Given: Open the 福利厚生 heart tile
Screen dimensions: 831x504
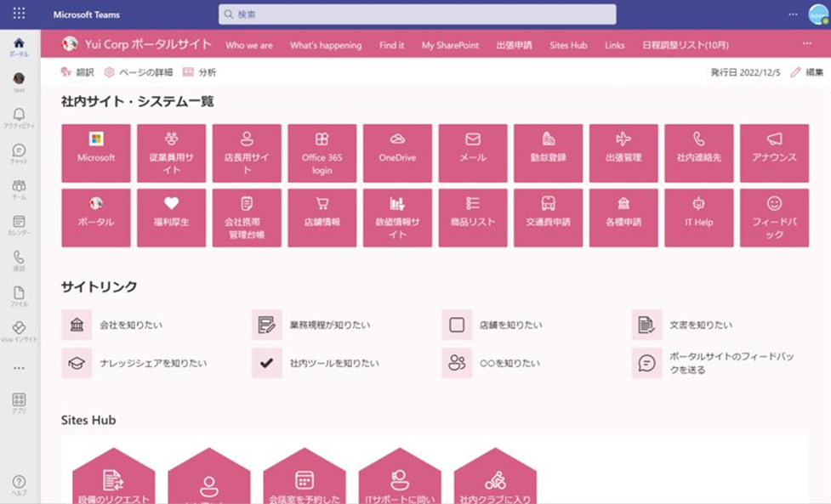Looking at the screenshot, I should click(171, 218).
